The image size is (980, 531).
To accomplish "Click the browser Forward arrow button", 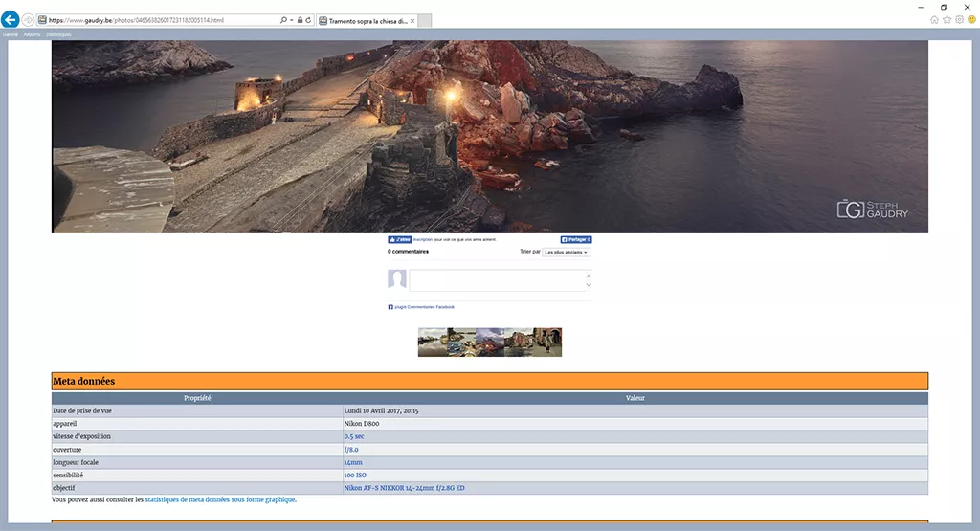I will point(28,19).
